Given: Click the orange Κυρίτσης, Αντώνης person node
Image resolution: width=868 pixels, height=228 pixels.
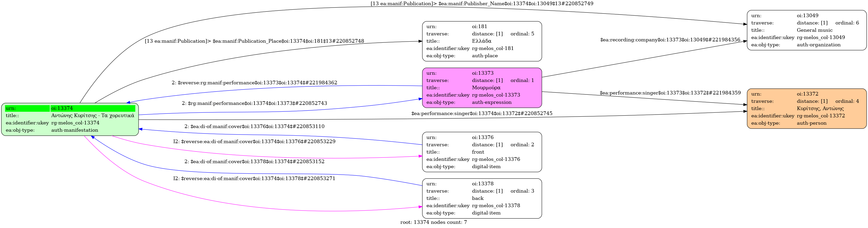Looking at the screenshot, I should coord(806,109).
